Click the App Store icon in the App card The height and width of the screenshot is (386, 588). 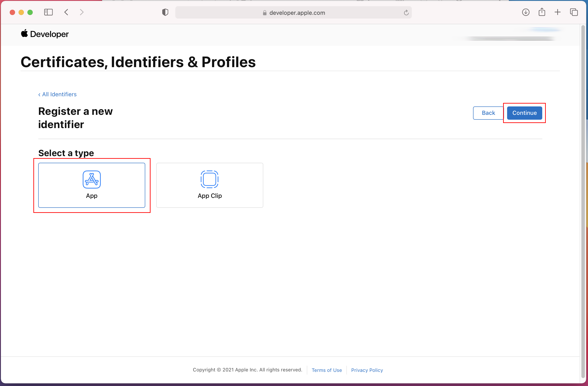click(x=92, y=180)
